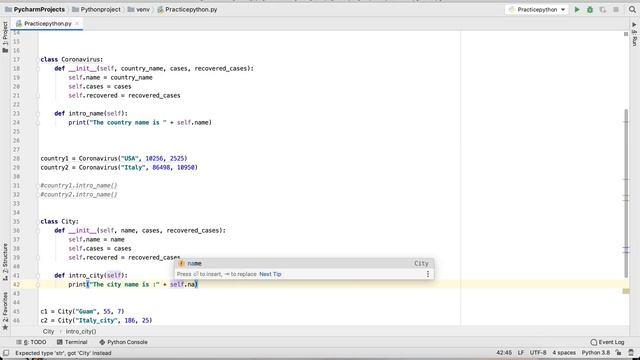Click the Favorites star icon on left sidebar
The width and height of the screenshot is (640, 360).
[5, 327]
